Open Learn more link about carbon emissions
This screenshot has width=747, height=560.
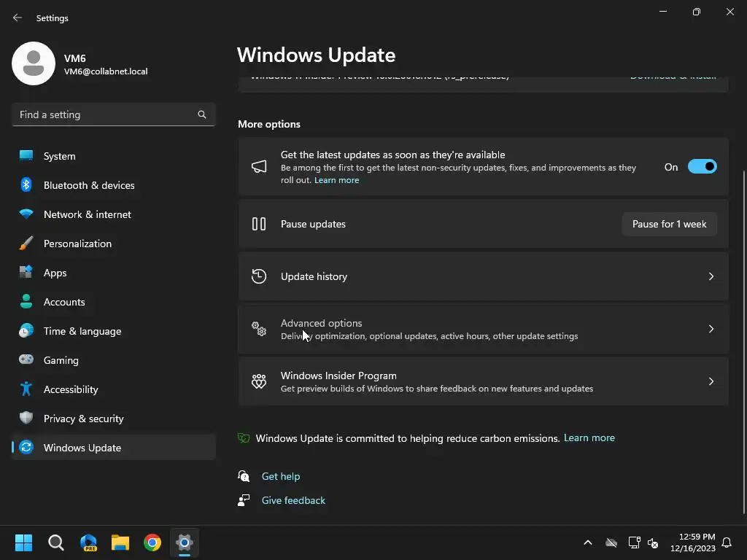coord(589,437)
